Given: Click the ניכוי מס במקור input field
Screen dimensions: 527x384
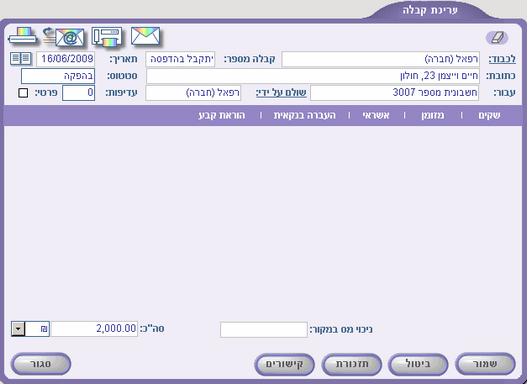Looking at the screenshot, I should coord(264,330).
